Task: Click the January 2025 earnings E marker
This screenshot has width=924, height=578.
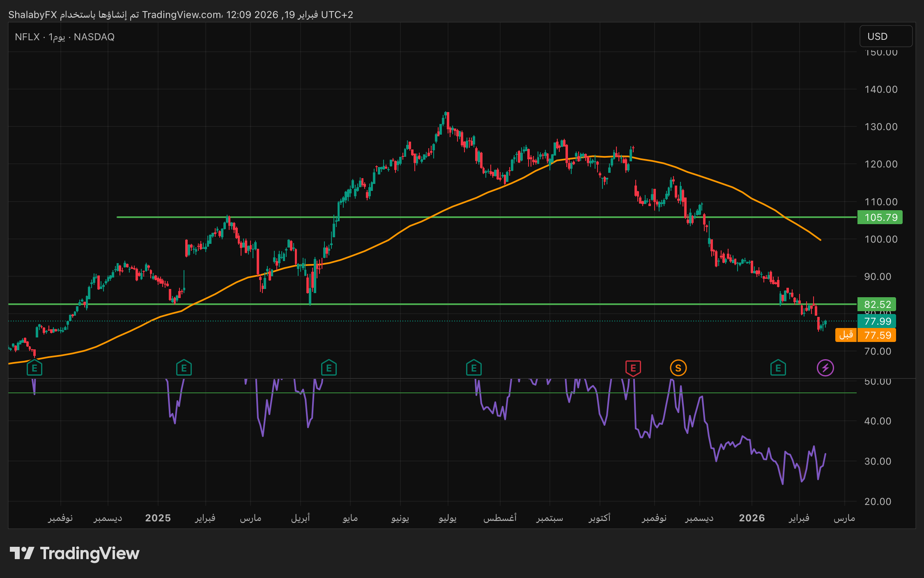Action: pos(184,368)
